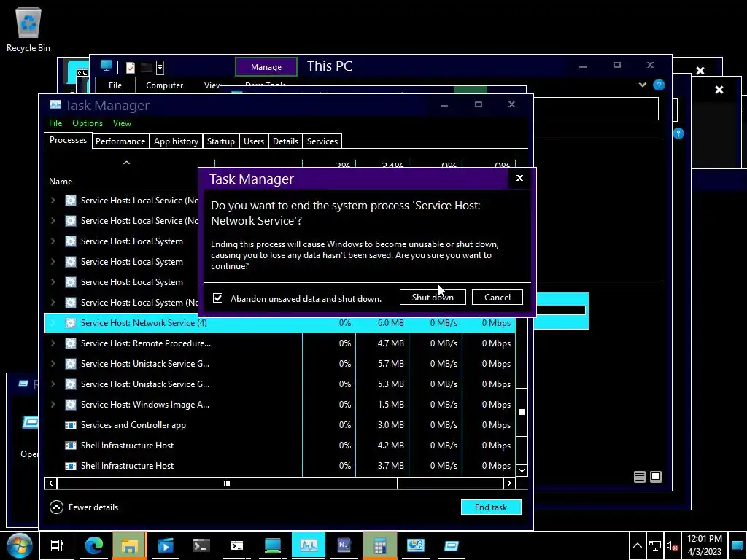Open the purple N taskbar icon

point(344,545)
